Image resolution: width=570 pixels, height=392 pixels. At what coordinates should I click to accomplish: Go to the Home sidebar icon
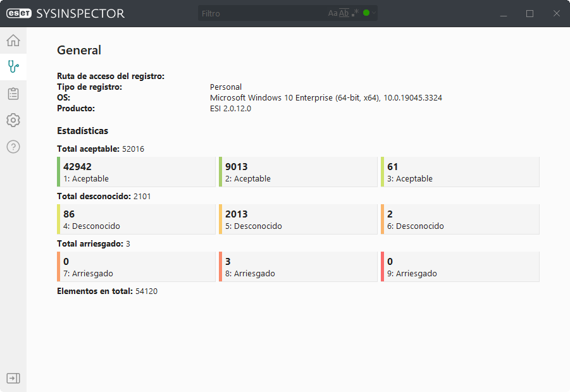tap(13, 41)
